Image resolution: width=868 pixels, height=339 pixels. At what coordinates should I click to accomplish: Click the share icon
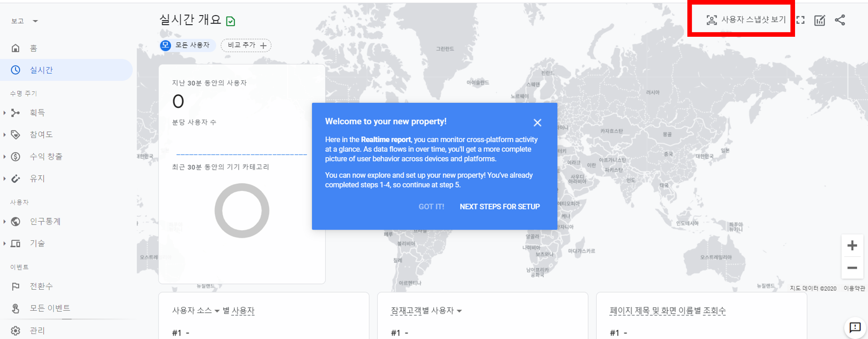[x=840, y=20]
